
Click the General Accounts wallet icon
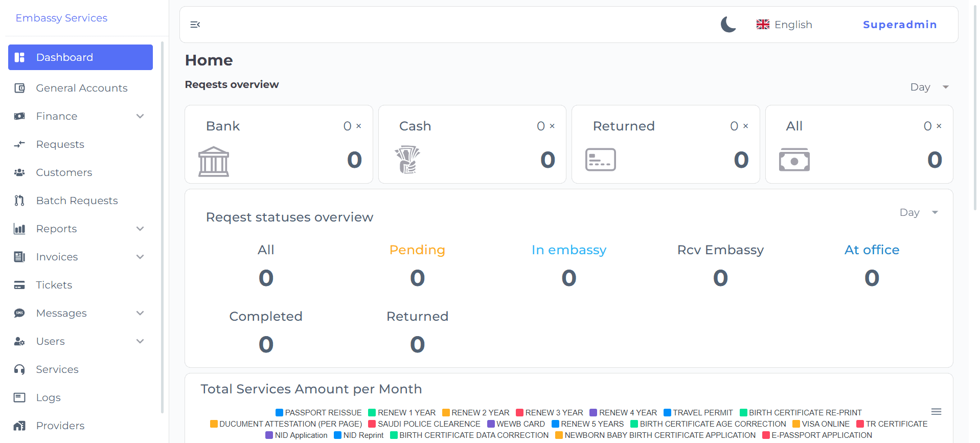pyautogui.click(x=19, y=88)
